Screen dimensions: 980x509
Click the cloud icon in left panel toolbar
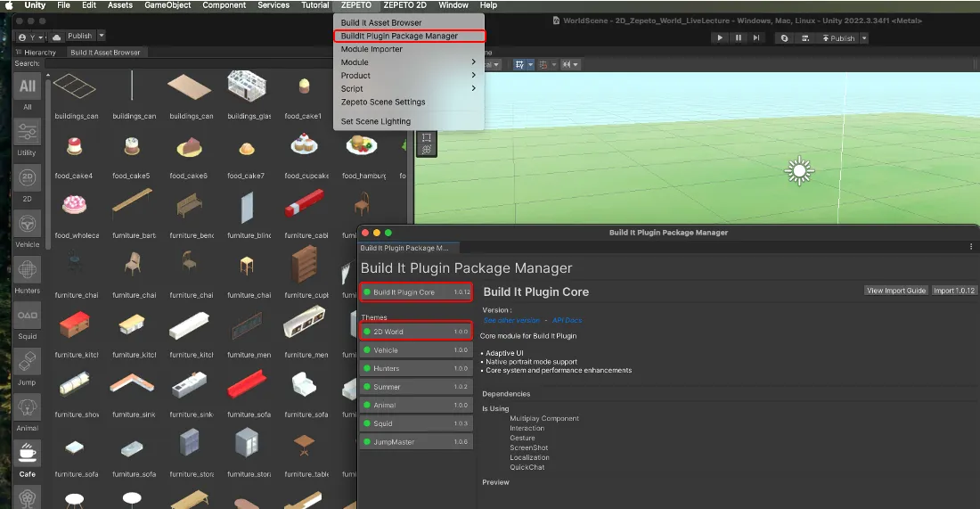point(56,37)
